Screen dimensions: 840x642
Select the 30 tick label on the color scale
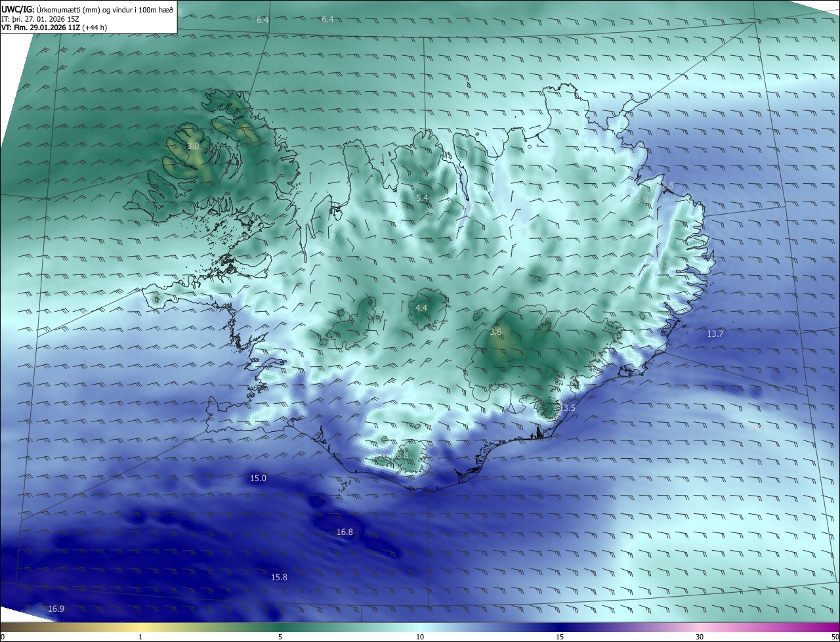click(x=700, y=637)
